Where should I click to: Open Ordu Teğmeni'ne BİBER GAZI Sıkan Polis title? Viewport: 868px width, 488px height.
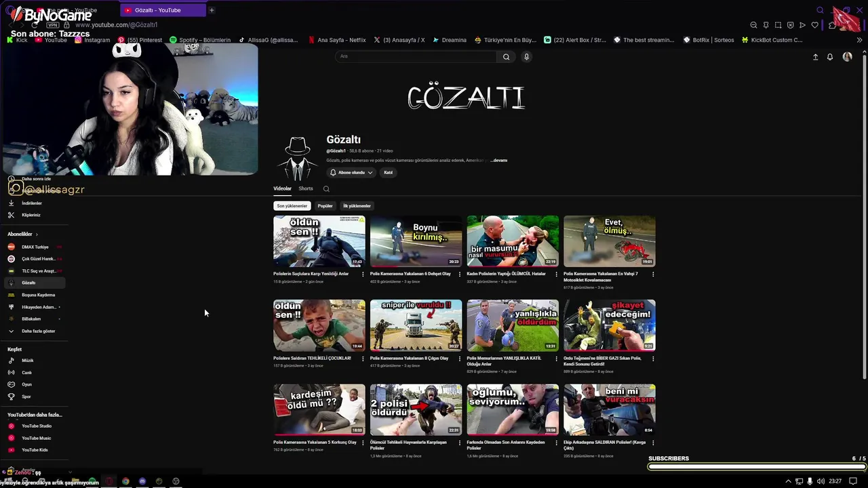click(x=602, y=361)
